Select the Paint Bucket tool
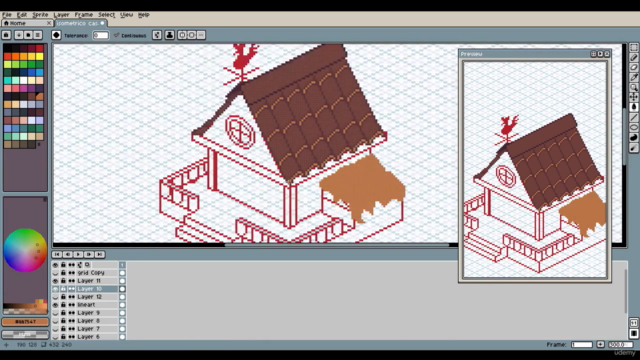The image size is (640, 360). pos(633,107)
